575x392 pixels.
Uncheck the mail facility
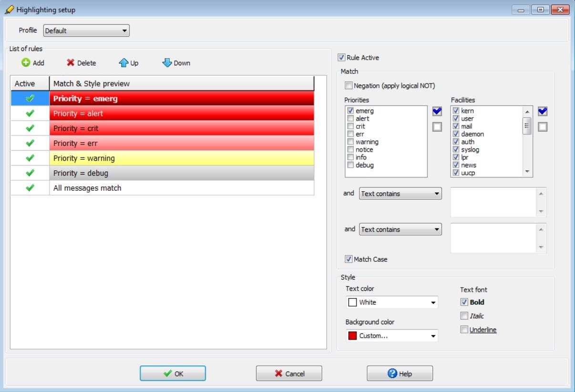tap(456, 126)
